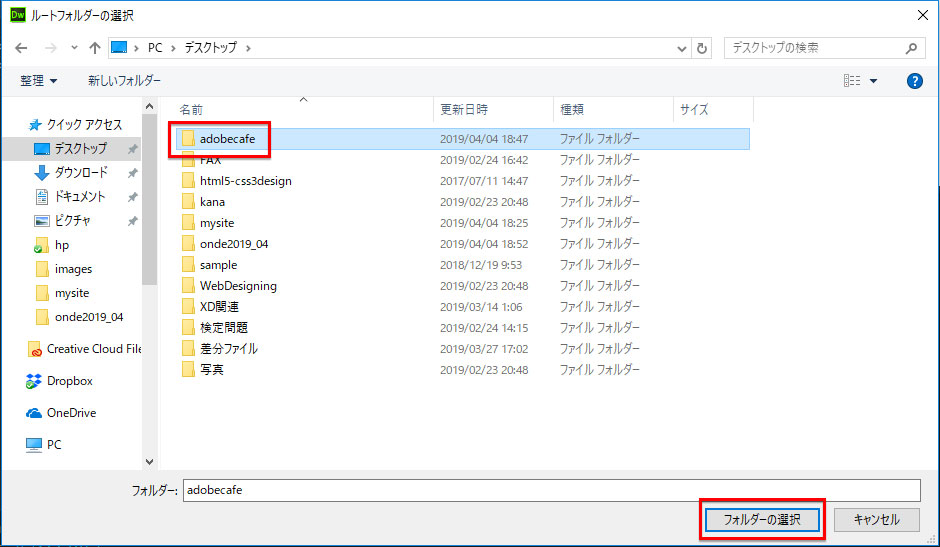940x547 pixels.
Task: Click the Dropbox icon in sidebar
Action: pos(34,381)
